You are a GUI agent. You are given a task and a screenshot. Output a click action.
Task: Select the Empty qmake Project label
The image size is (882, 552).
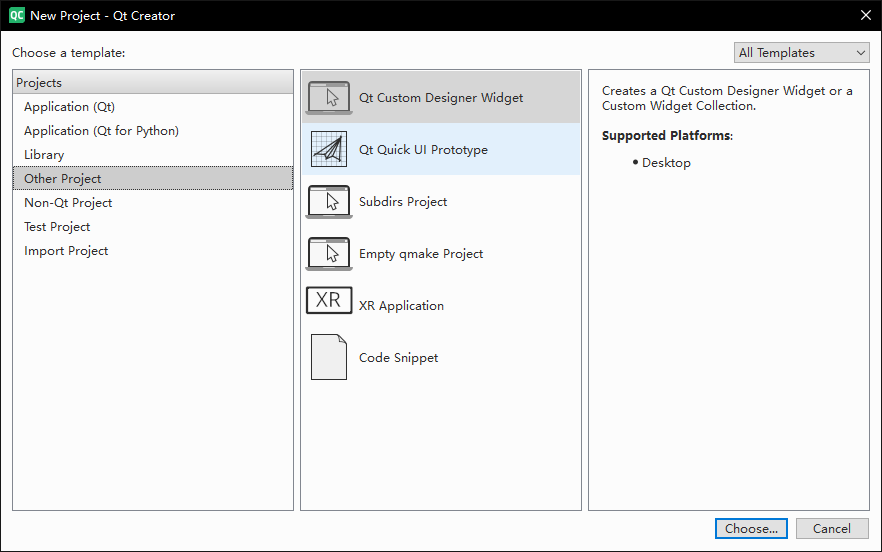(421, 254)
